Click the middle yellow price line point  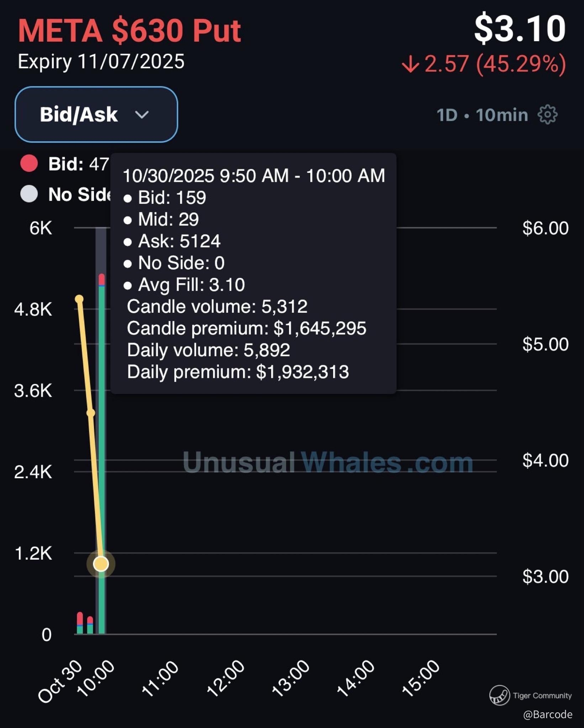pos(91,413)
